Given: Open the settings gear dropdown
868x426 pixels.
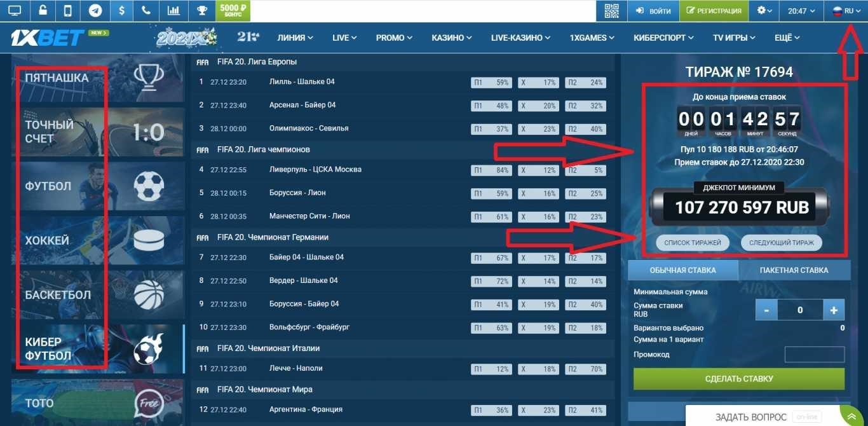Looking at the screenshot, I should [x=764, y=11].
